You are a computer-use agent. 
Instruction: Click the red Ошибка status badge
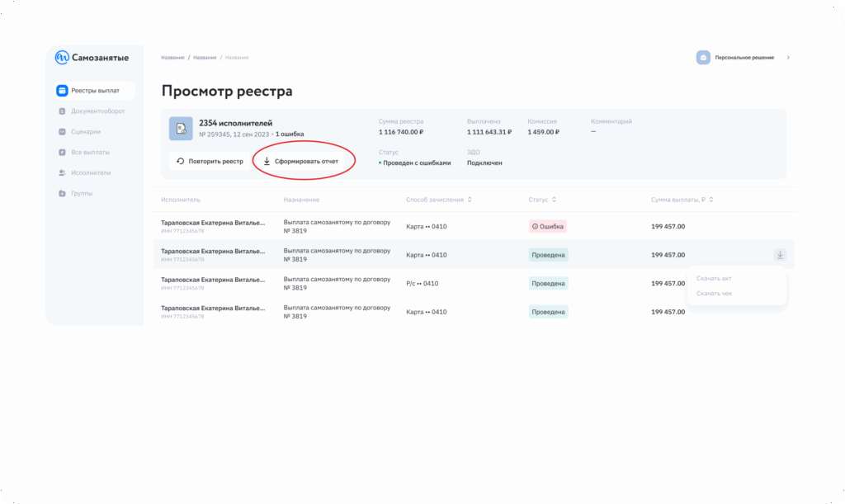coord(548,226)
